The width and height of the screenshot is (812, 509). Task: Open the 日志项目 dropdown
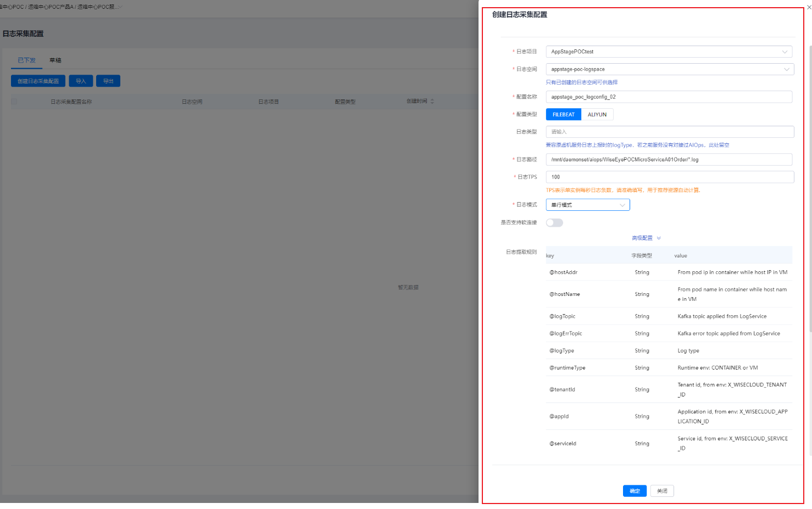point(669,52)
